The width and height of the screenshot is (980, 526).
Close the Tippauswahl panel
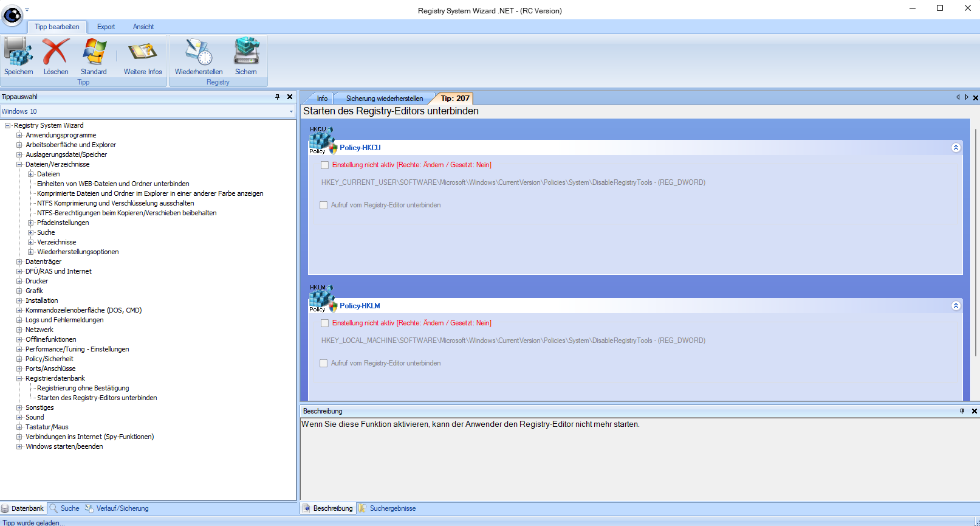click(x=290, y=97)
